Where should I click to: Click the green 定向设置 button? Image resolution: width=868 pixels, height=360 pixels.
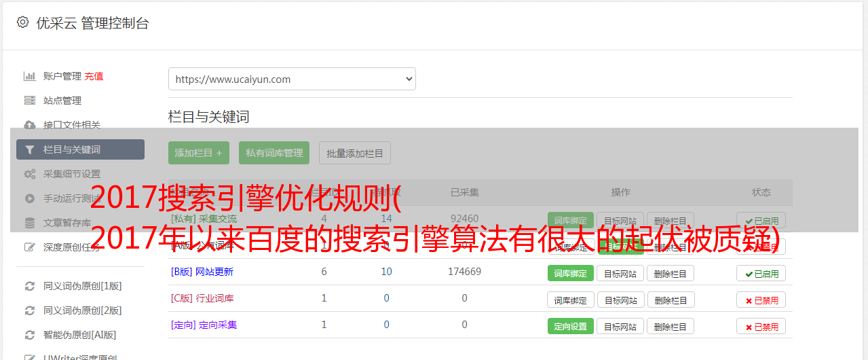[x=571, y=326]
